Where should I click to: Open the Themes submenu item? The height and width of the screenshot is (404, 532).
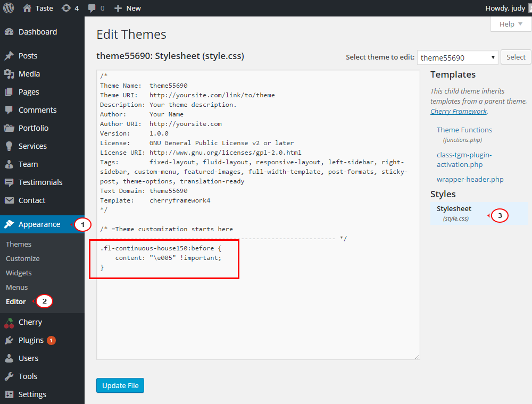[x=18, y=245]
